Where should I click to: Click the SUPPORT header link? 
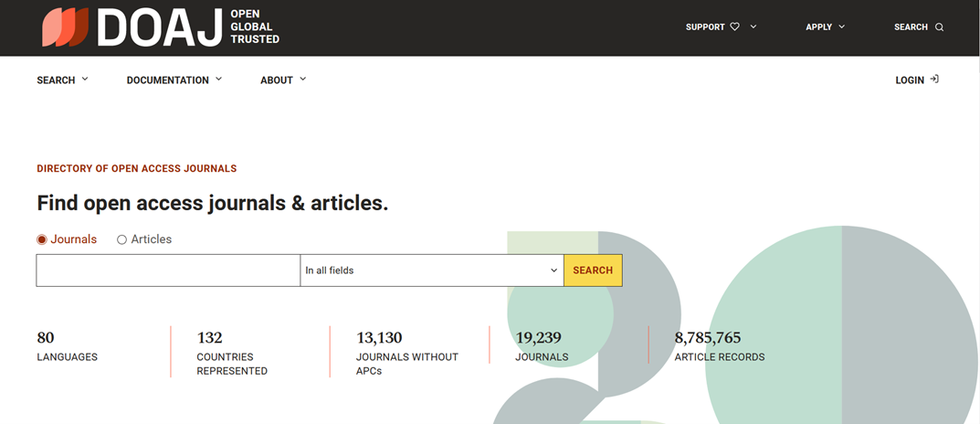point(705,26)
